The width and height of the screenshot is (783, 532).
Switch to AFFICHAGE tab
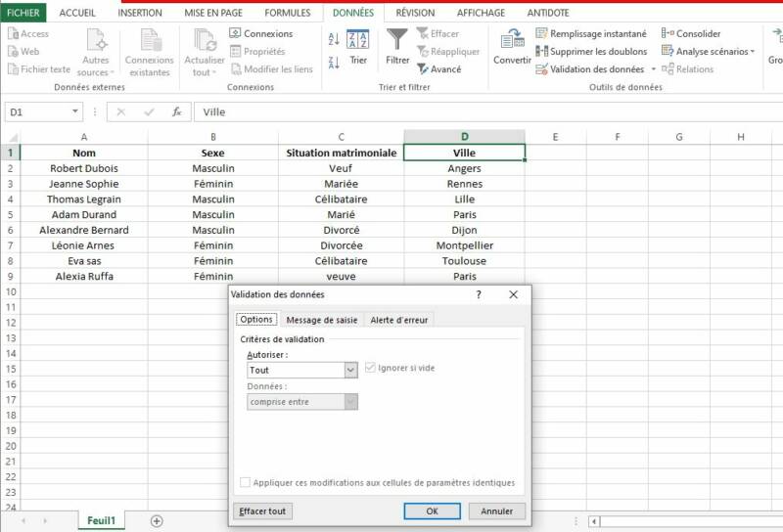[x=481, y=13]
